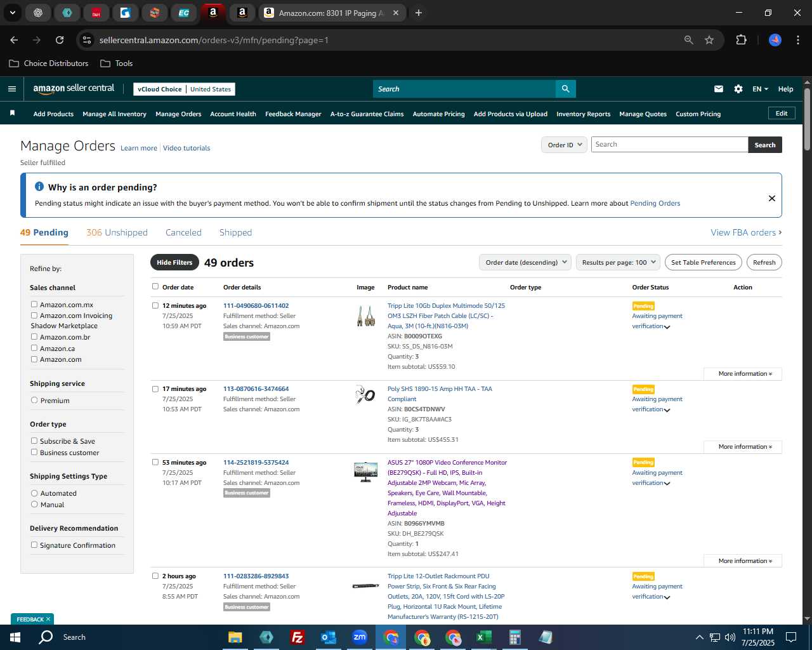This screenshot has height=650, width=812.
Task: Click the order search input field
Action: (669, 145)
